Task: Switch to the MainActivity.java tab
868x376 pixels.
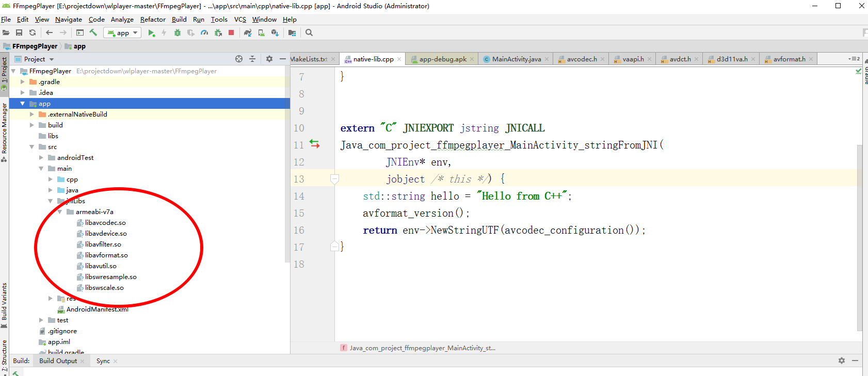Action: pyautogui.click(x=516, y=59)
